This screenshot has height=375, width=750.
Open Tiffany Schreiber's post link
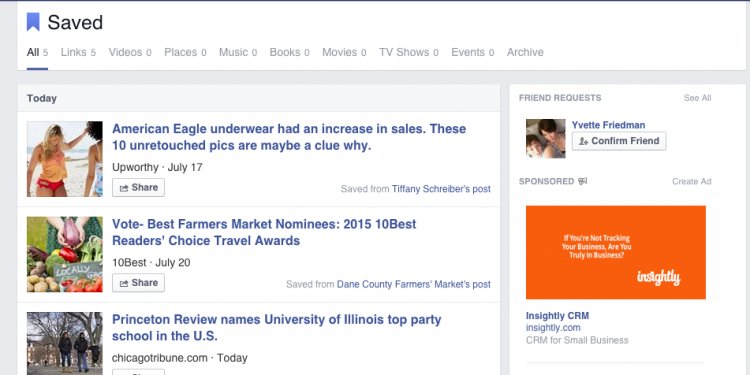click(x=441, y=189)
